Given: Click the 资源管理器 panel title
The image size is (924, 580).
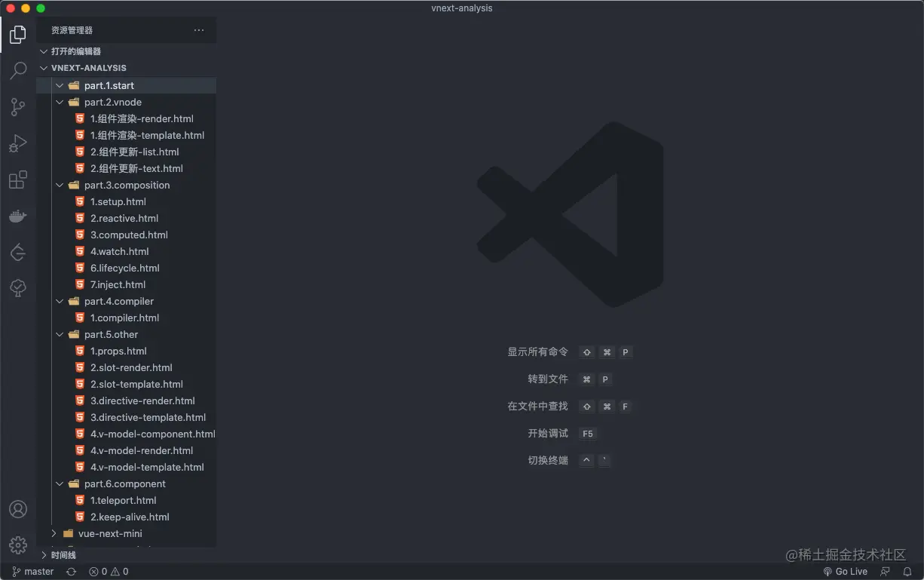Looking at the screenshot, I should pos(72,30).
